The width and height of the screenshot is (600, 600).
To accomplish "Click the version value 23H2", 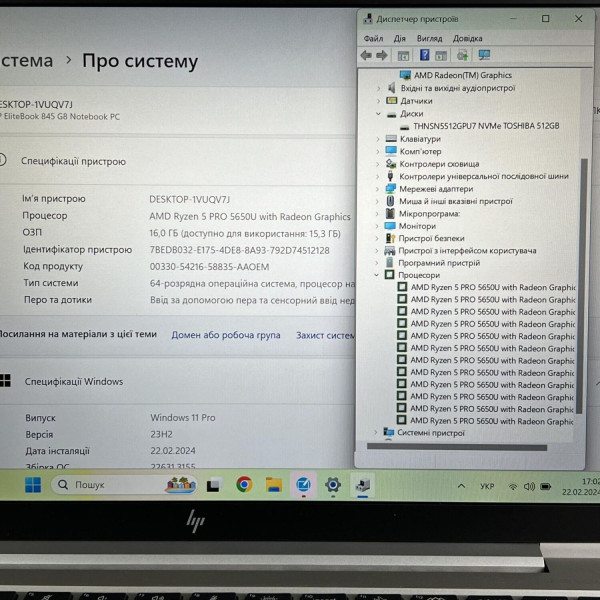I will coord(161,434).
